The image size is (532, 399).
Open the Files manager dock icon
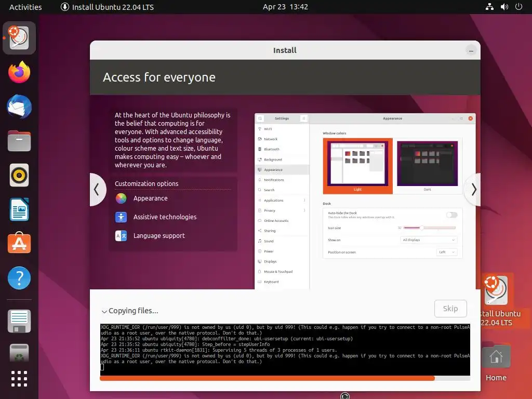tap(19, 141)
